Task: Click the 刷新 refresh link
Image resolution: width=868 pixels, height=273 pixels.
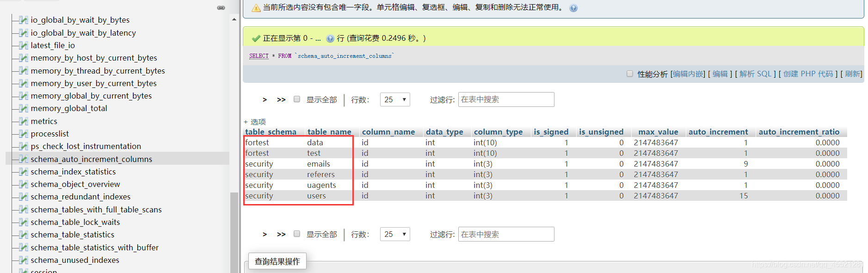Action: click(x=852, y=74)
